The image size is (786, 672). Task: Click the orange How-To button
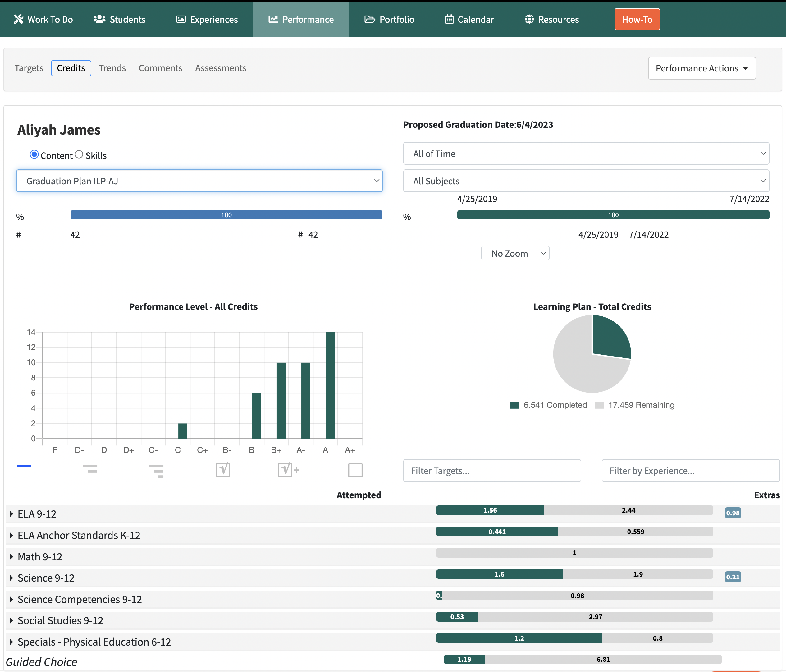coord(637,19)
